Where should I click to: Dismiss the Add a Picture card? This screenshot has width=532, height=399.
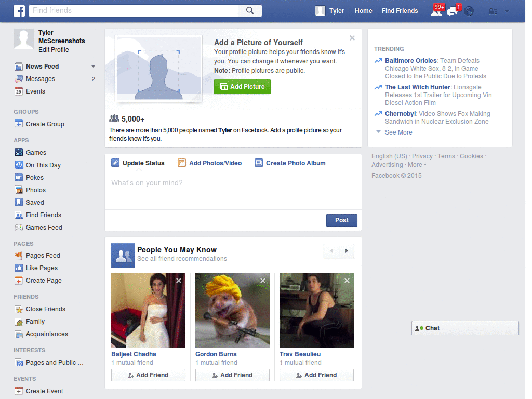pos(352,38)
